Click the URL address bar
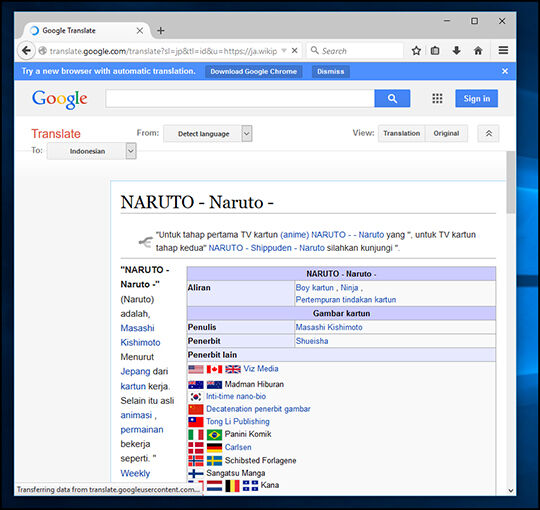 tap(163, 51)
